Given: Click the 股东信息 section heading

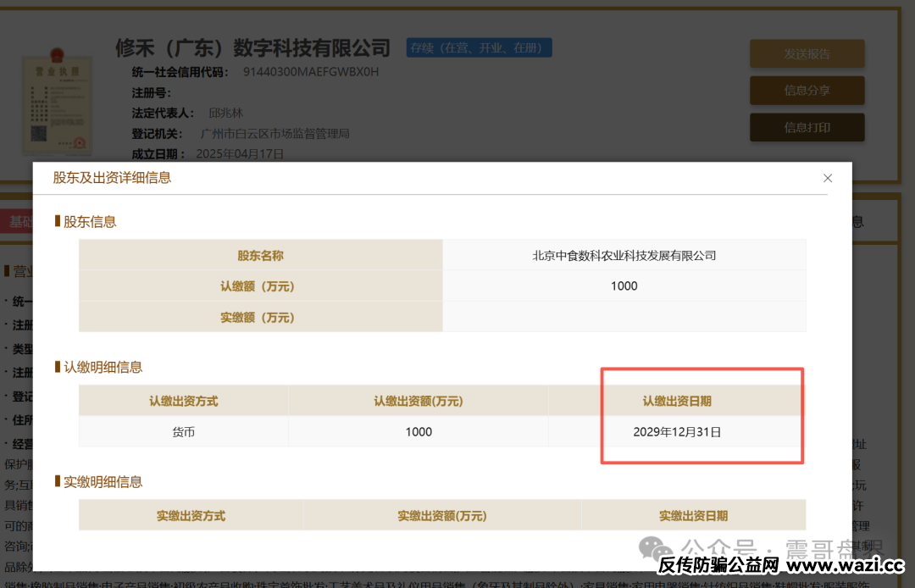Looking at the screenshot, I should 90,222.
